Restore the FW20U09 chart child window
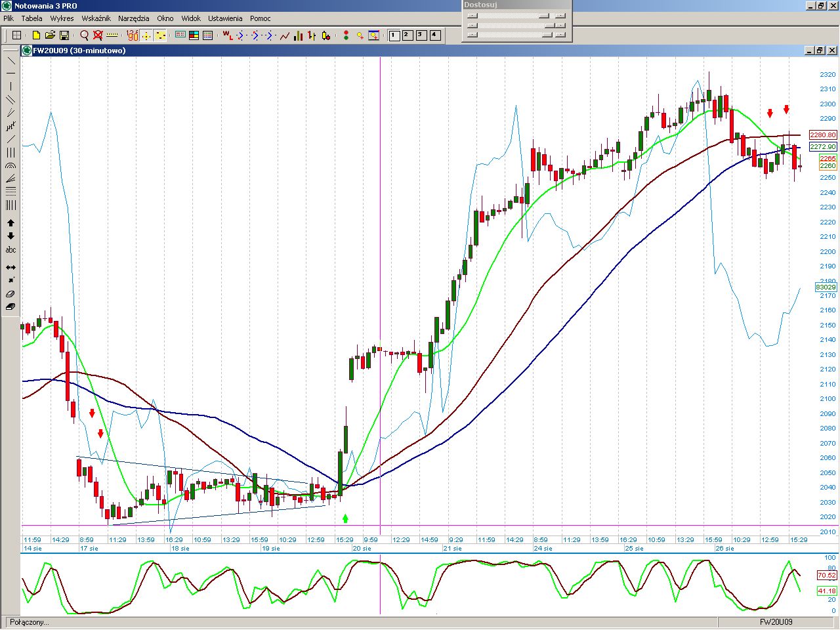Viewport: 840px width, 630px height. (820, 51)
